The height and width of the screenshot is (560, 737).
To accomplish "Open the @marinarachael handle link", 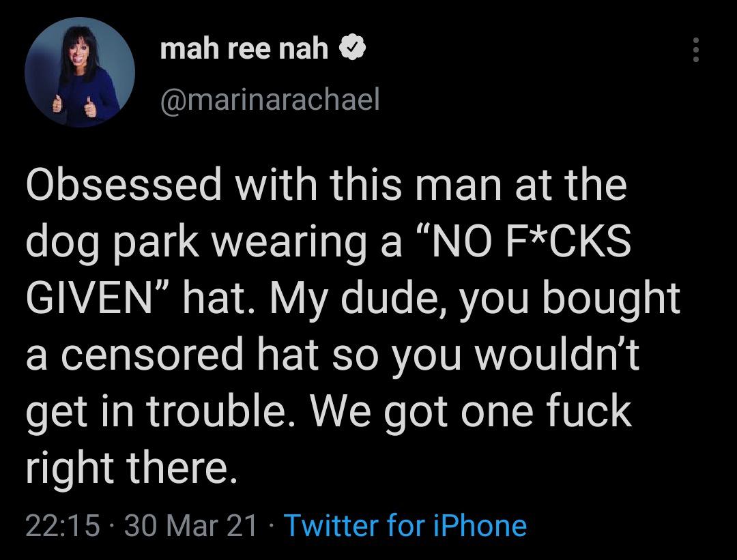I will pos(269,100).
